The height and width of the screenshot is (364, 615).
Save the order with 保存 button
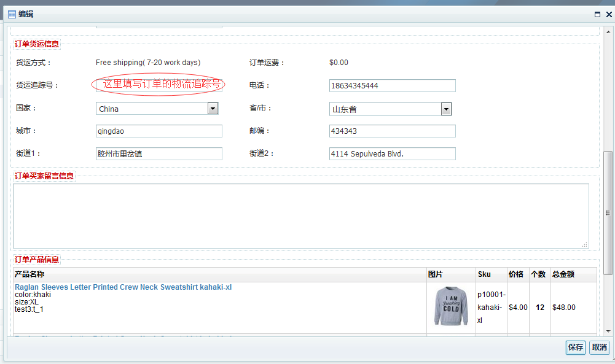576,347
